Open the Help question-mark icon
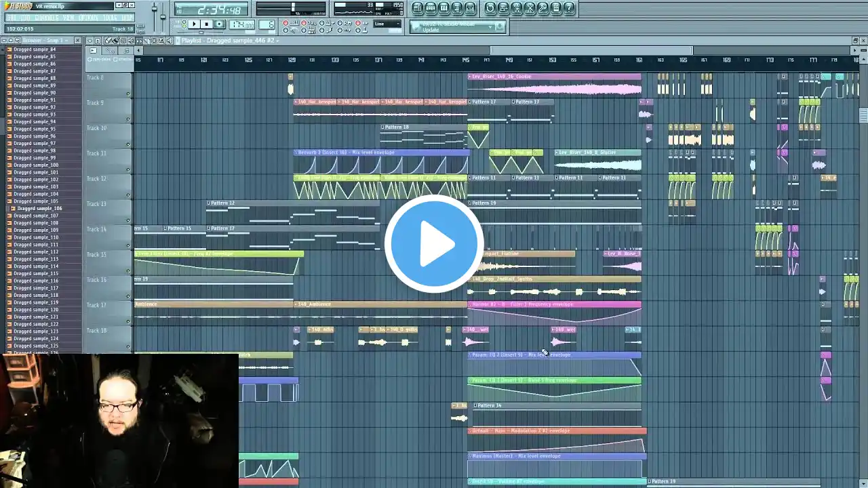 [569, 8]
